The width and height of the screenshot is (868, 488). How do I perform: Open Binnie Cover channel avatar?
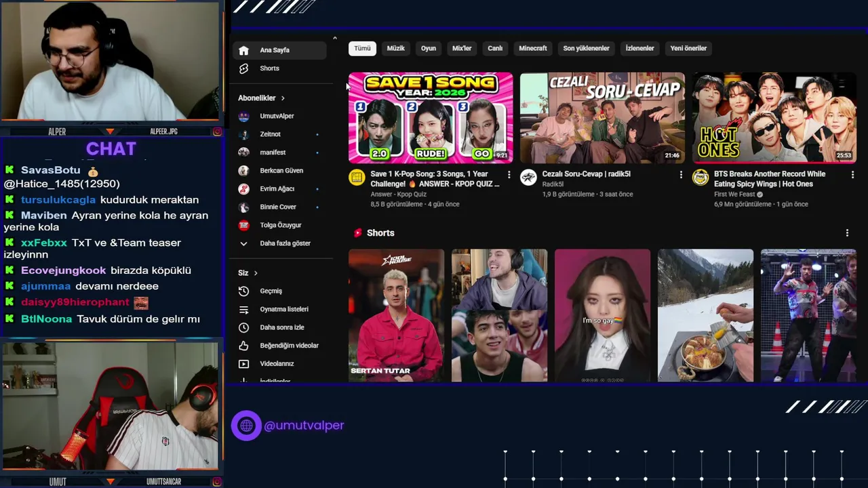click(244, 207)
